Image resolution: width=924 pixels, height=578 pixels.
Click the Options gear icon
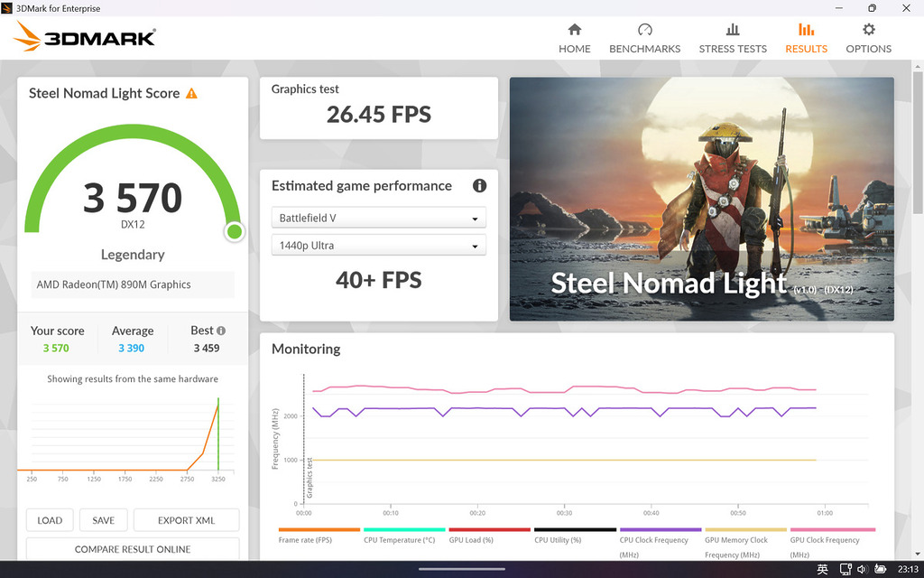point(868,30)
